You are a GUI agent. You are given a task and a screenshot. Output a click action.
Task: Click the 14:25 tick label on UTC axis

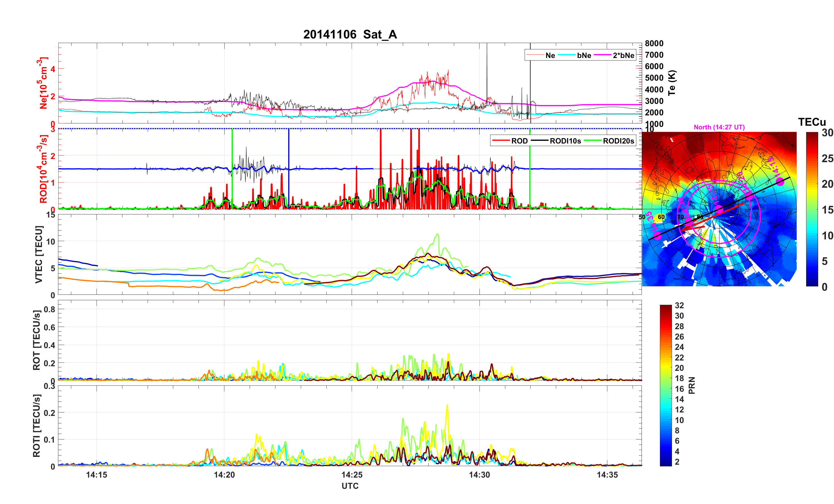(352, 474)
